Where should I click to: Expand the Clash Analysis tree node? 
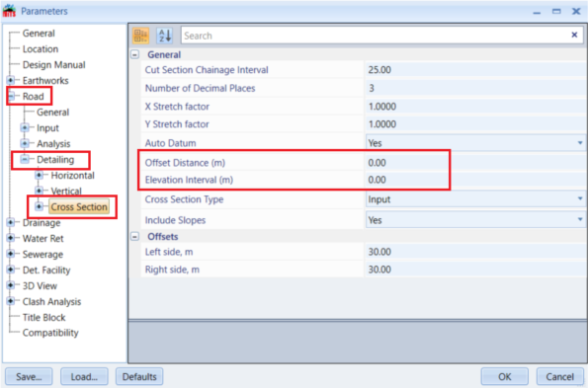coord(11,301)
